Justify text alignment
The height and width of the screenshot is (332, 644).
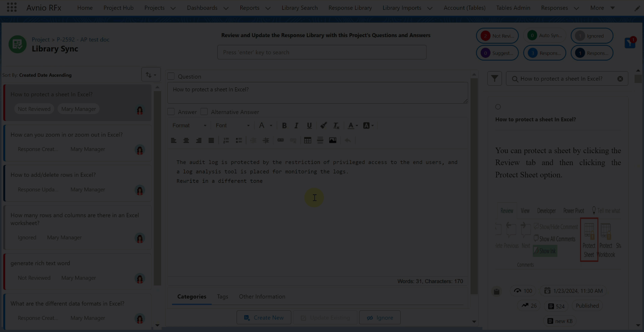click(211, 140)
